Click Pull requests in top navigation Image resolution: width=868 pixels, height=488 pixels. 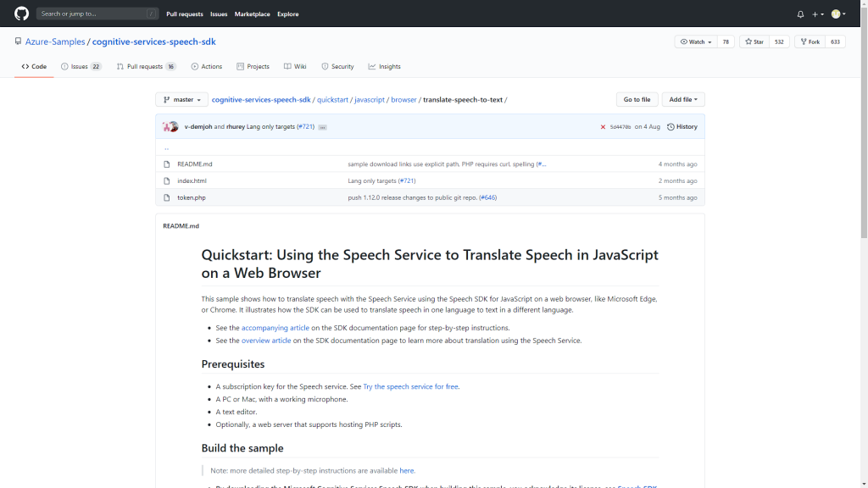tap(184, 14)
